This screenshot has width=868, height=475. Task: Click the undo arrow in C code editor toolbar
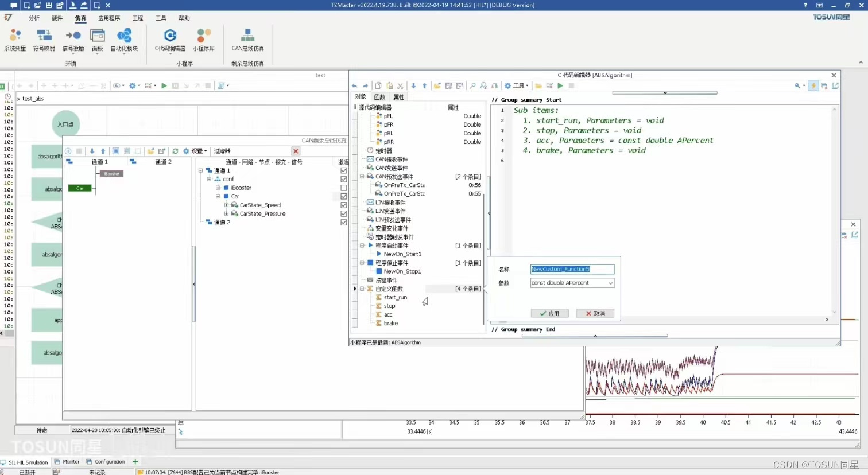355,85
